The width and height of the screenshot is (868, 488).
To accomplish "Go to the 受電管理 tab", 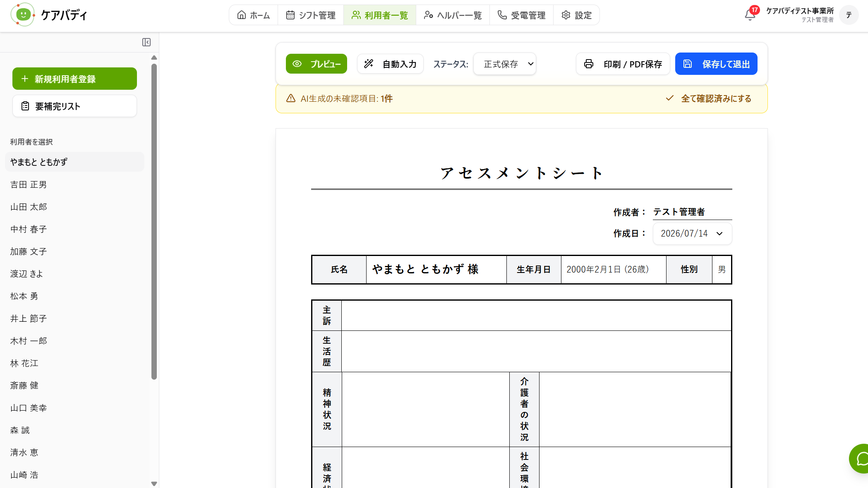I will (x=521, y=15).
